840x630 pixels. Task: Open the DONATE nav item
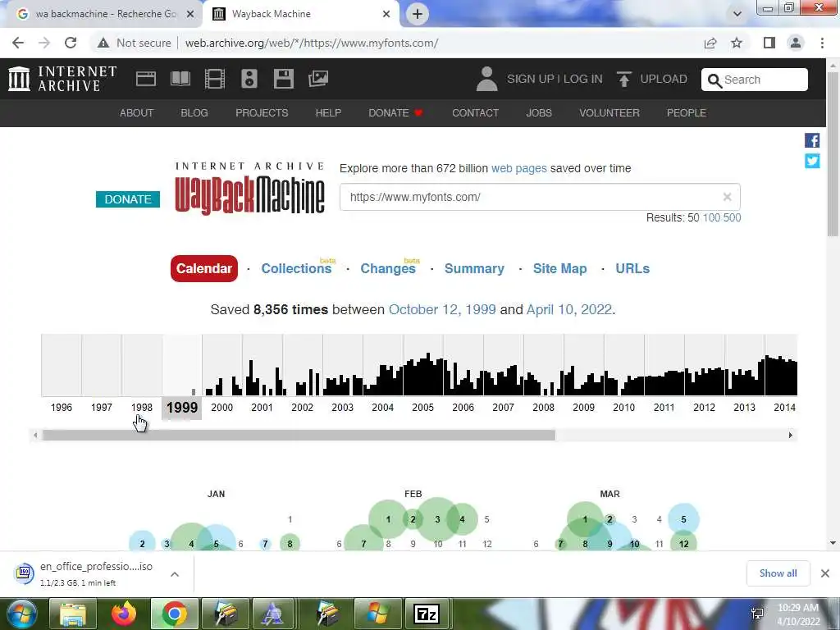pos(395,113)
